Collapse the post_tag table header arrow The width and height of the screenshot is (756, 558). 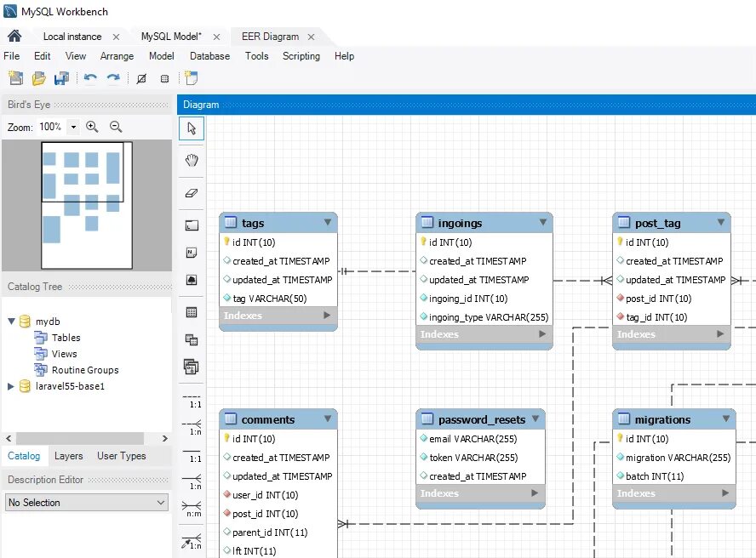pyautogui.click(x=721, y=222)
